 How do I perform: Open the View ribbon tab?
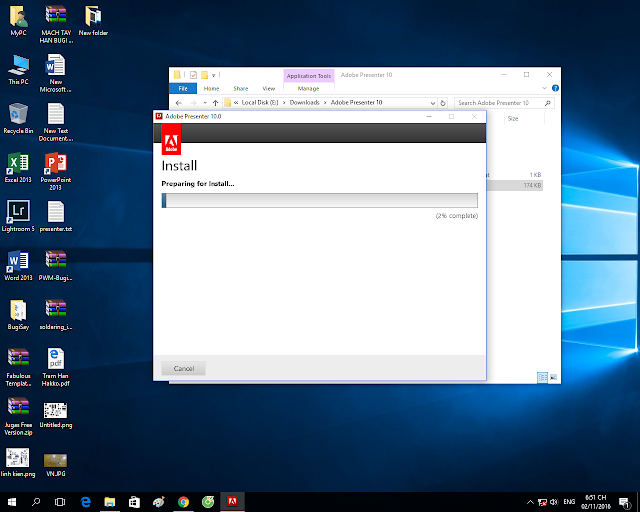pyautogui.click(x=269, y=89)
